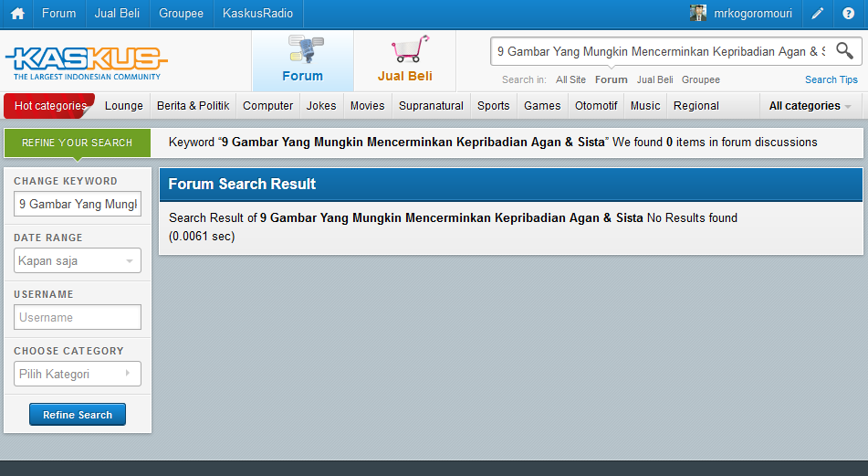Open mrkogoromouri username menu
The width and height of the screenshot is (868, 476).
pyautogui.click(x=753, y=14)
